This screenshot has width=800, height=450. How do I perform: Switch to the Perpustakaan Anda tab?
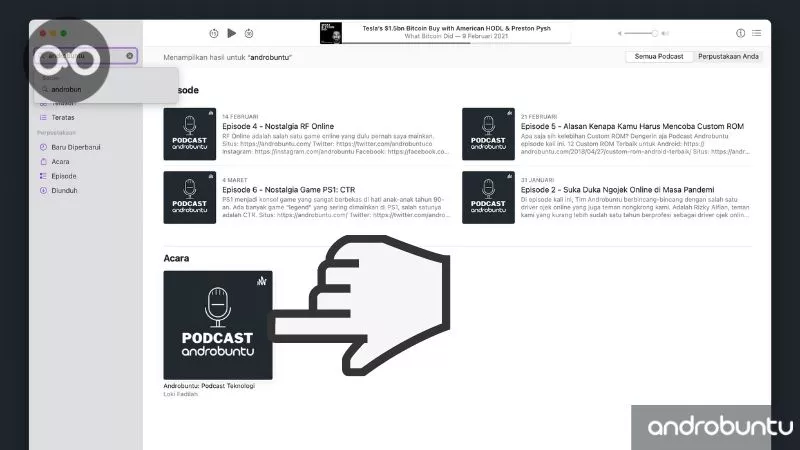point(728,57)
